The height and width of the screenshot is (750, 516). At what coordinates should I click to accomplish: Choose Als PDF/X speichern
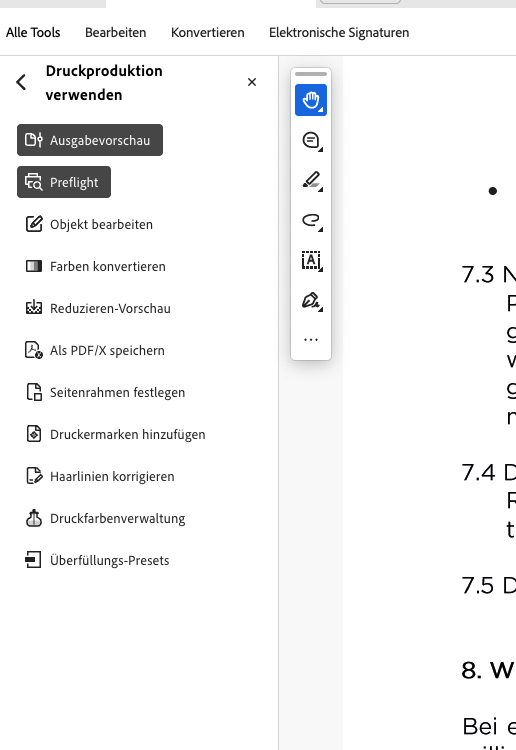95,351
